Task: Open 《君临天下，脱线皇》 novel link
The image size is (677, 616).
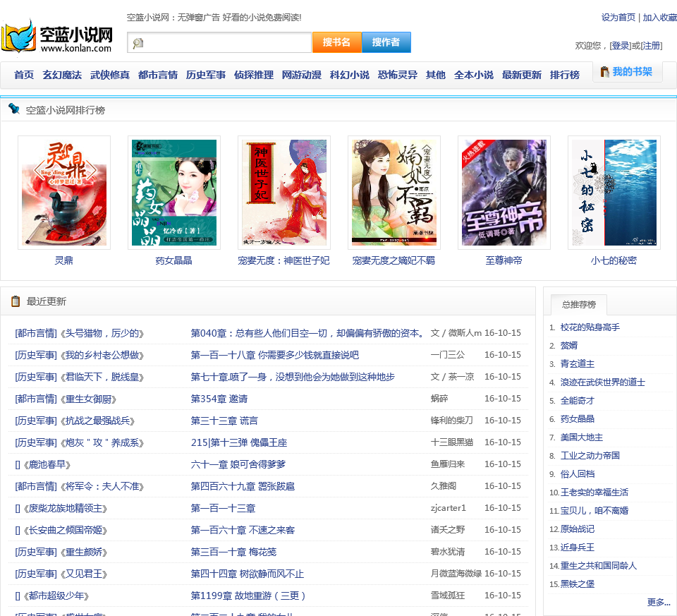Action: tap(102, 377)
